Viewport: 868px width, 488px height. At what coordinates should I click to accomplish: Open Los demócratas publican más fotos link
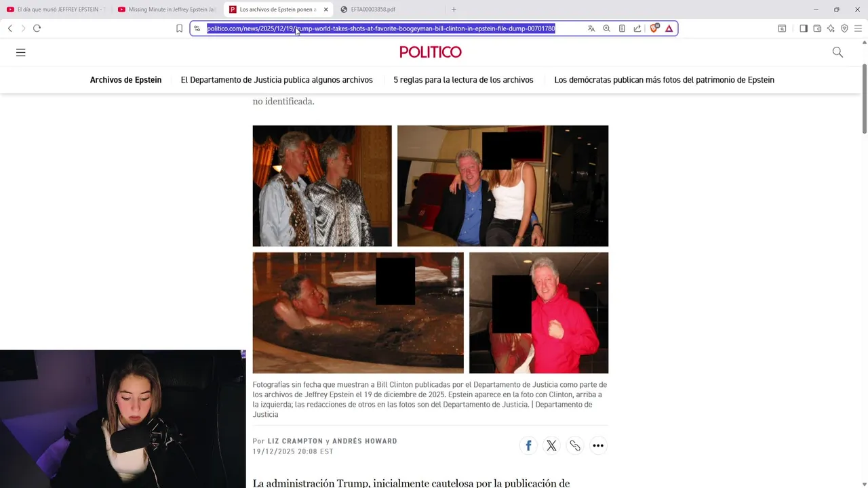click(x=664, y=80)
